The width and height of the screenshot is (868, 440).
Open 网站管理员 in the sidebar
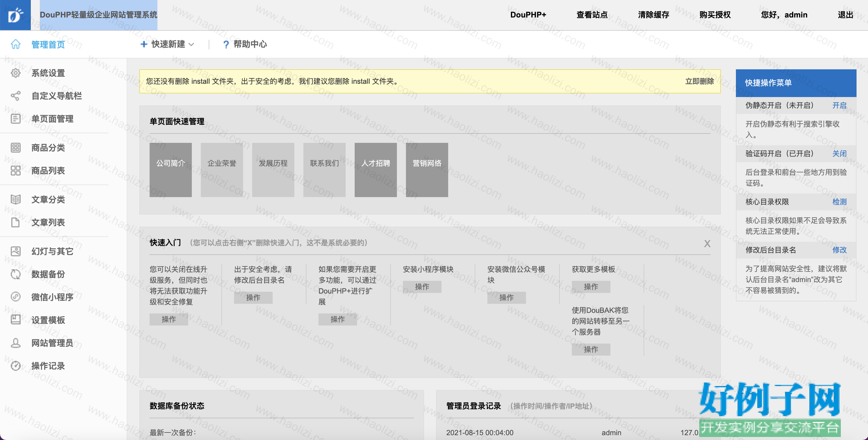pos(52,343)
